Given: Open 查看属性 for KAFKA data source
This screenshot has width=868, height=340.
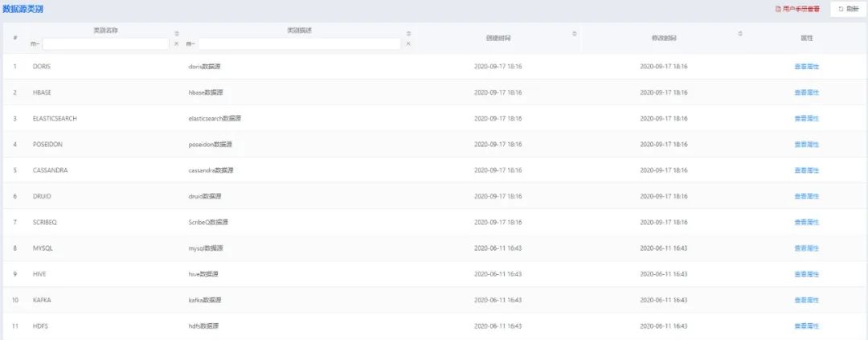Looking at the screenshot, I should pyautogui.click(x=806, y=300).
